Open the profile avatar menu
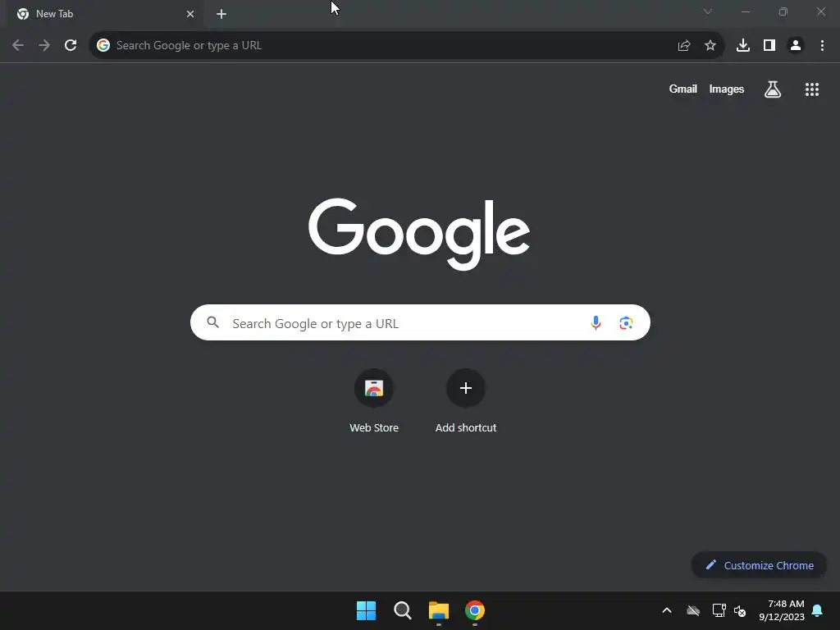Image resolution: width=840 pixels, height=630 pixels. [796, 46]
